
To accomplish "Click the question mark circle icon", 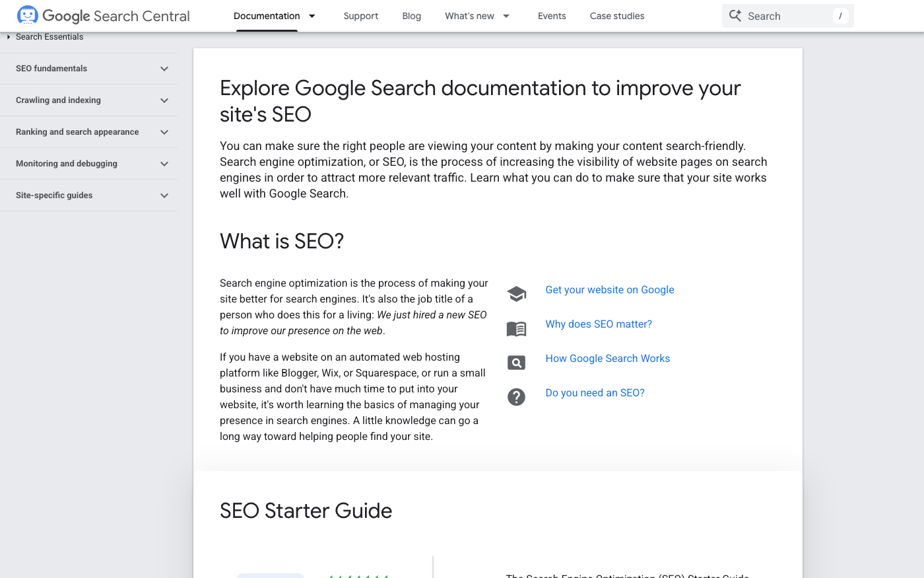I will pyautogui.click(x=516, y=397).
